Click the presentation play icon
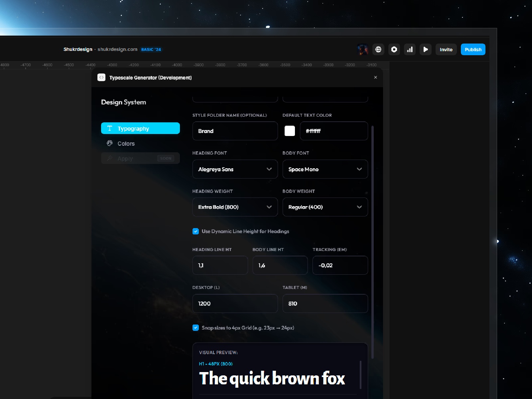532x399 pixels. 426,49
